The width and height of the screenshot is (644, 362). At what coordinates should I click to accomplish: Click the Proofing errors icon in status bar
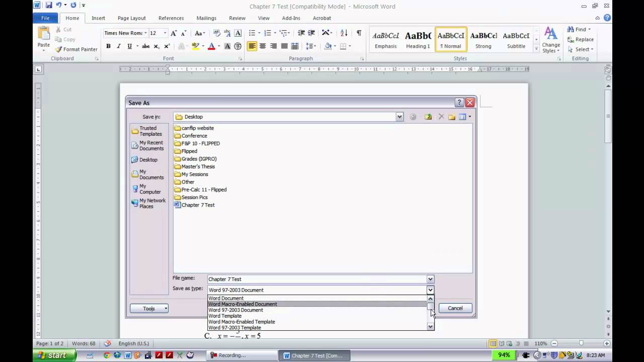[107, 343]
